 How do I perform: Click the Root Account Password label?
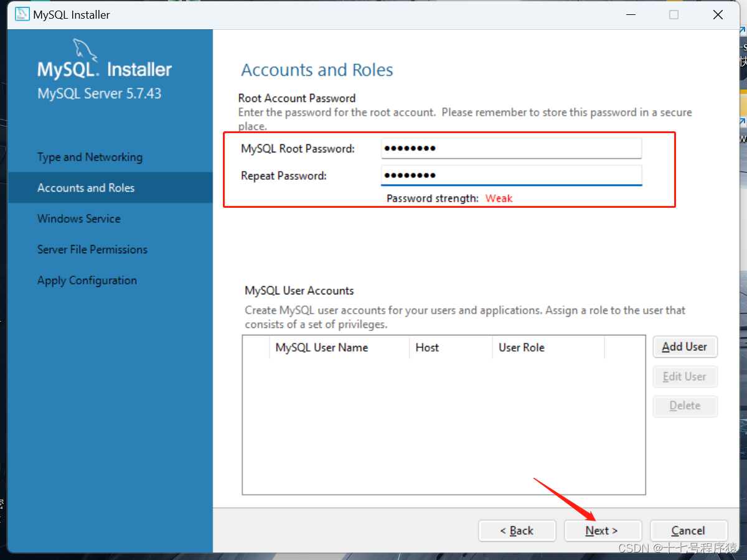pos(297,98)
